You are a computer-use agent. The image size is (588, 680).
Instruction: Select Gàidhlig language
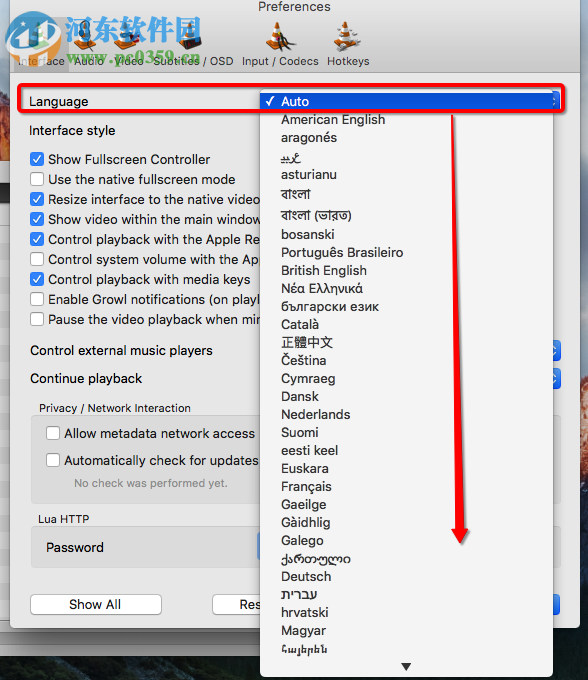click(406, 522)
